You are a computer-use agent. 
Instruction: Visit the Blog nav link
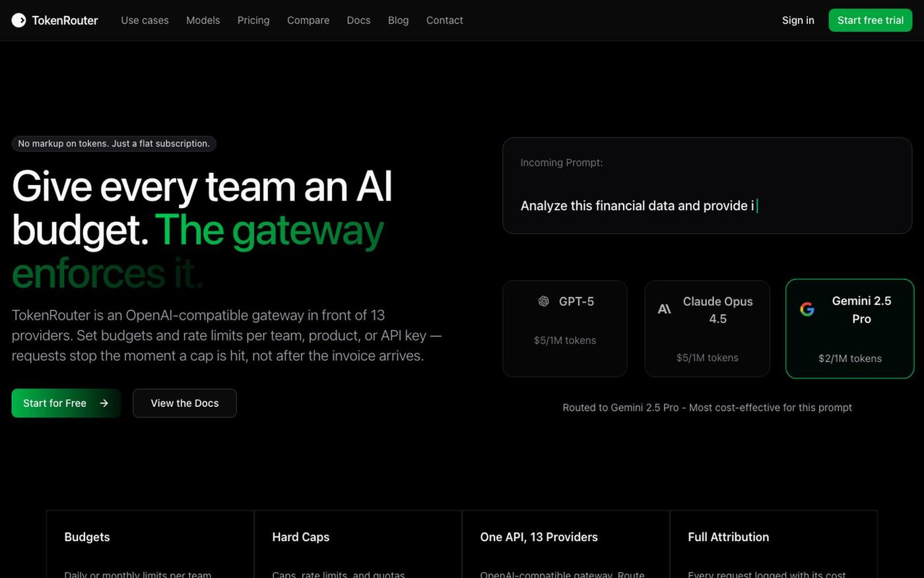(398, 20)
